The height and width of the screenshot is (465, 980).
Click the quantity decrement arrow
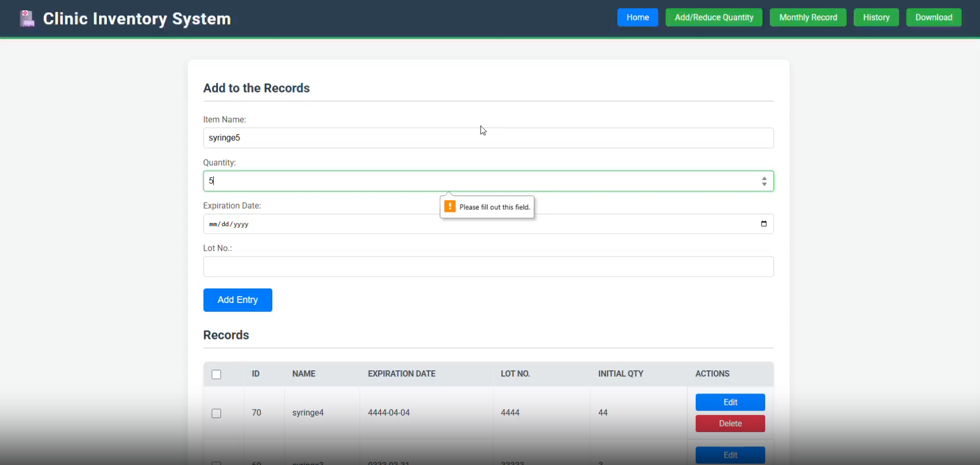[x=765, y=185]
